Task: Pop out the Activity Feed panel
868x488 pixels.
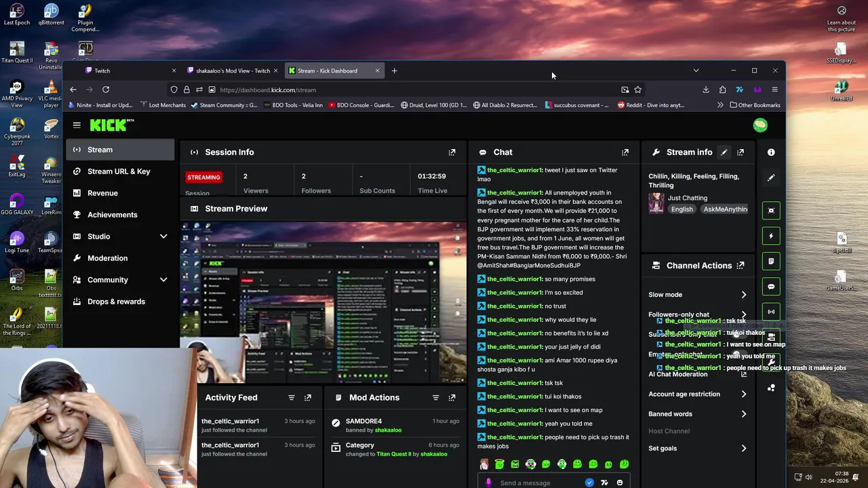Action: pos(308,398)
